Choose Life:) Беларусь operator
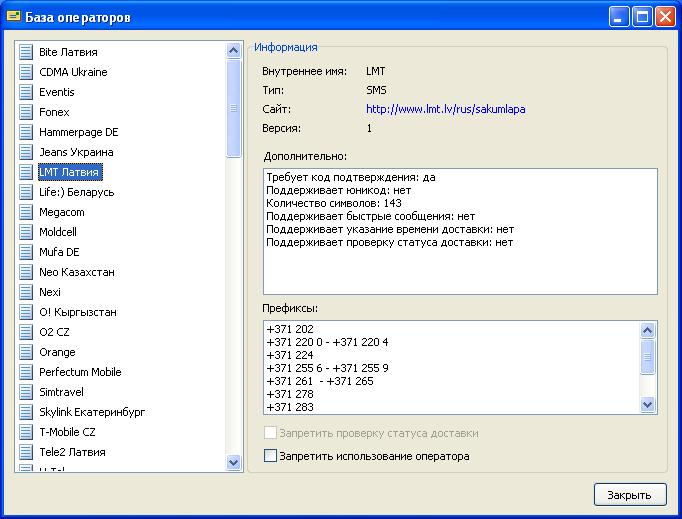This screenshot has height=519, width=682. point(77,192)
